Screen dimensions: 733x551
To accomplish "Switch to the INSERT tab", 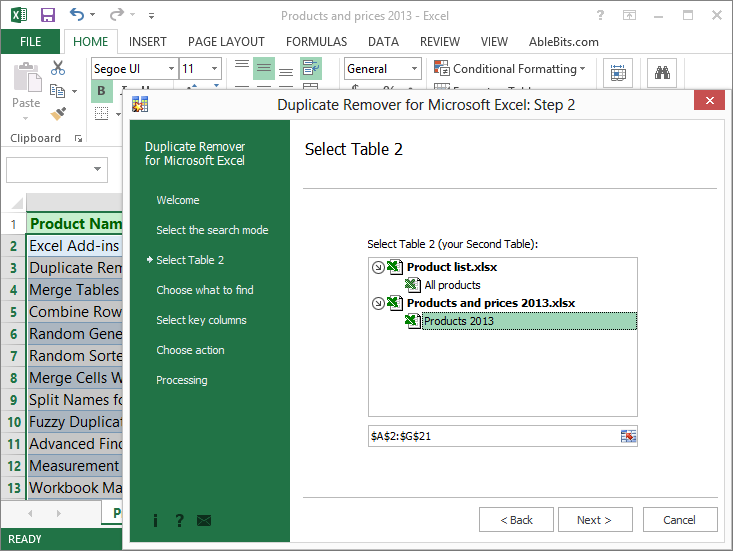I will pyautogui.click(x=147, y=42).
